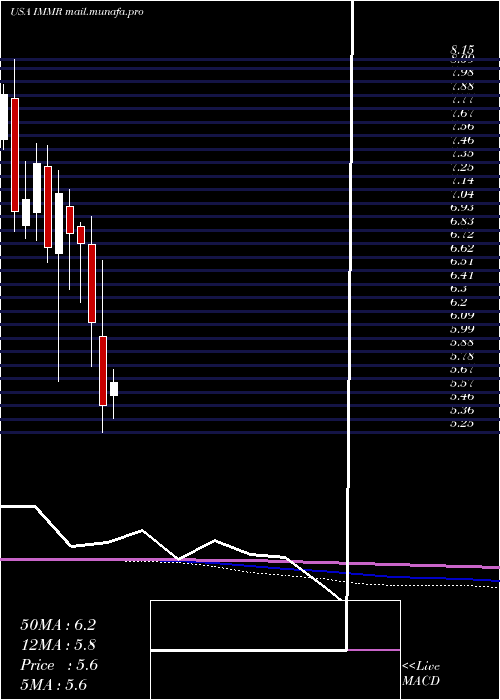Screen dimensions: 500x700
Task: Select the 7.88 price axis label
Action: point(462,86)
